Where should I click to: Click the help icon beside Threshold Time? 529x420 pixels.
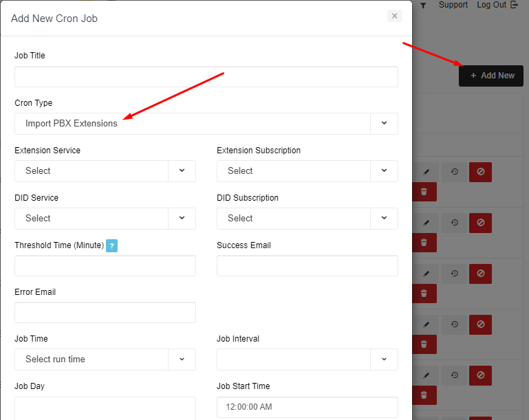[111, 245]
